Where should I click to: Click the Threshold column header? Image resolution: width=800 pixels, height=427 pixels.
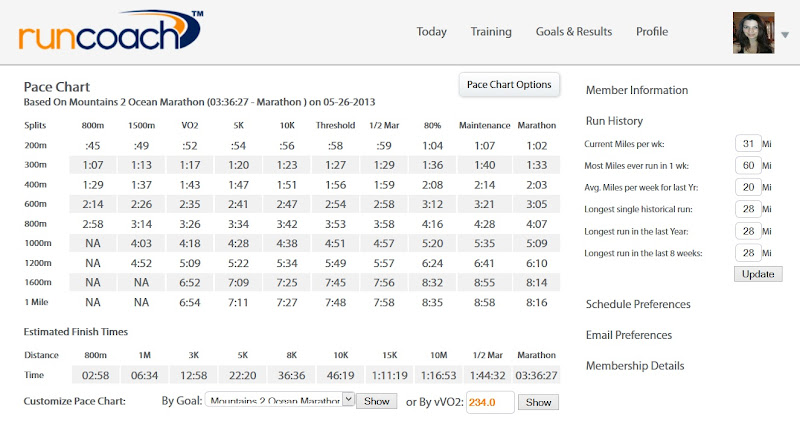click(x=335, y=125)
